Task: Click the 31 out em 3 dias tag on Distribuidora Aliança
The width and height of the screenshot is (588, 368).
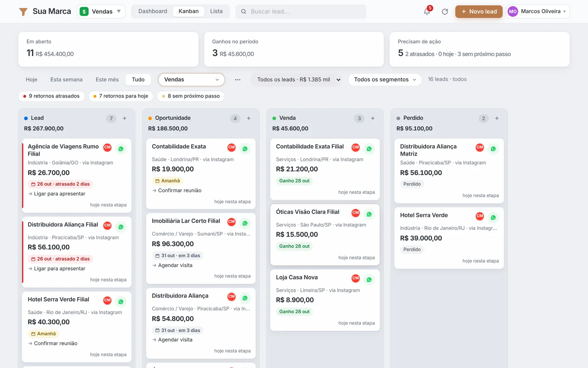Action: (178, 330)
